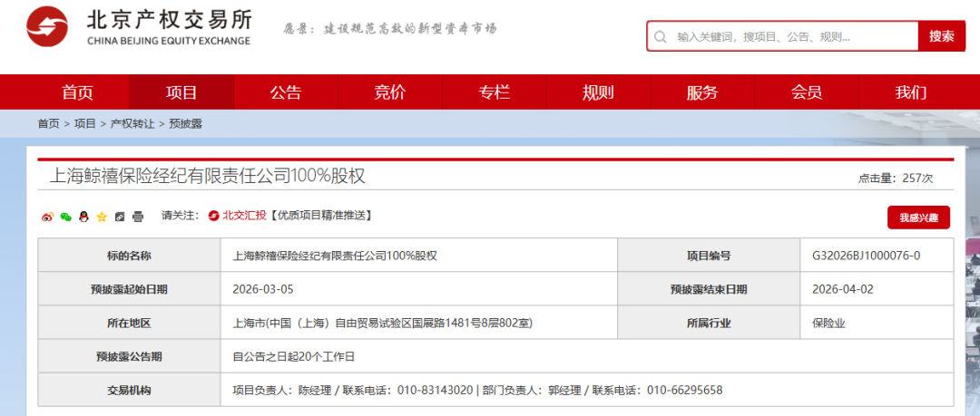Click the 北交汇投 red logo icon

(x=214, y=216)
